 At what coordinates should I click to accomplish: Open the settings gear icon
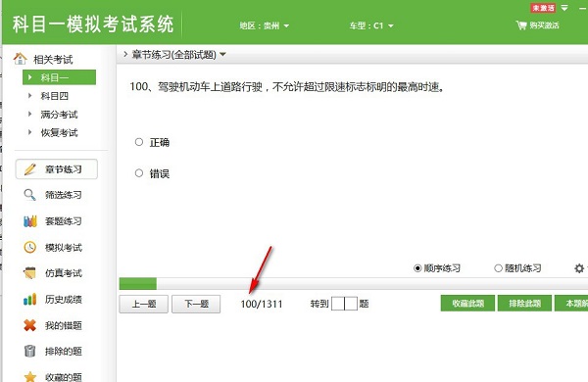(579, 268)
